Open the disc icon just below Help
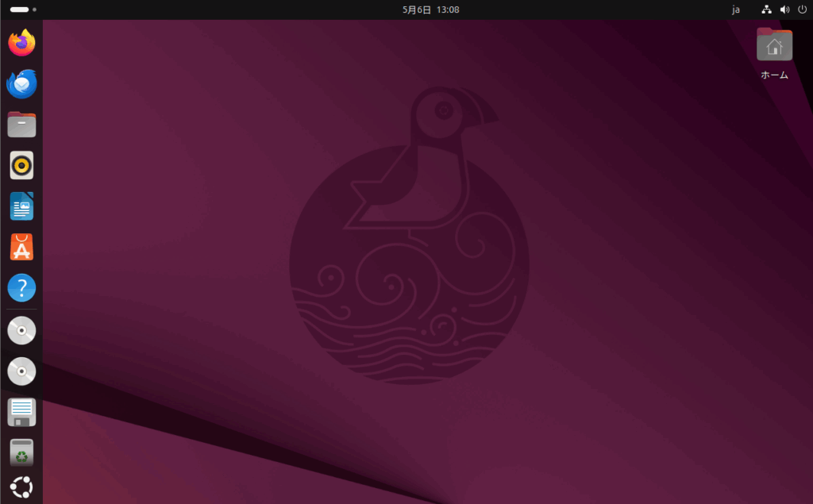Viewport: 813px width, 504px height. pos(21,330)
